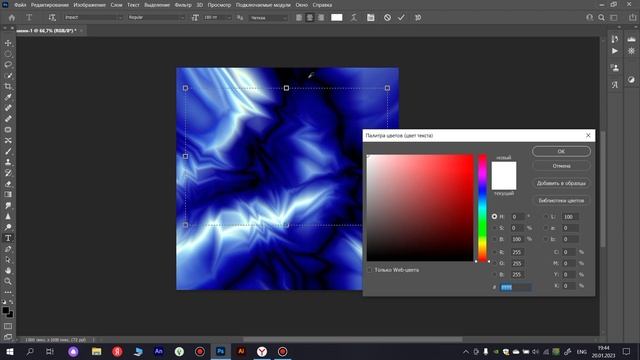
Task: Click center align text icon
Action: [310, 18]
